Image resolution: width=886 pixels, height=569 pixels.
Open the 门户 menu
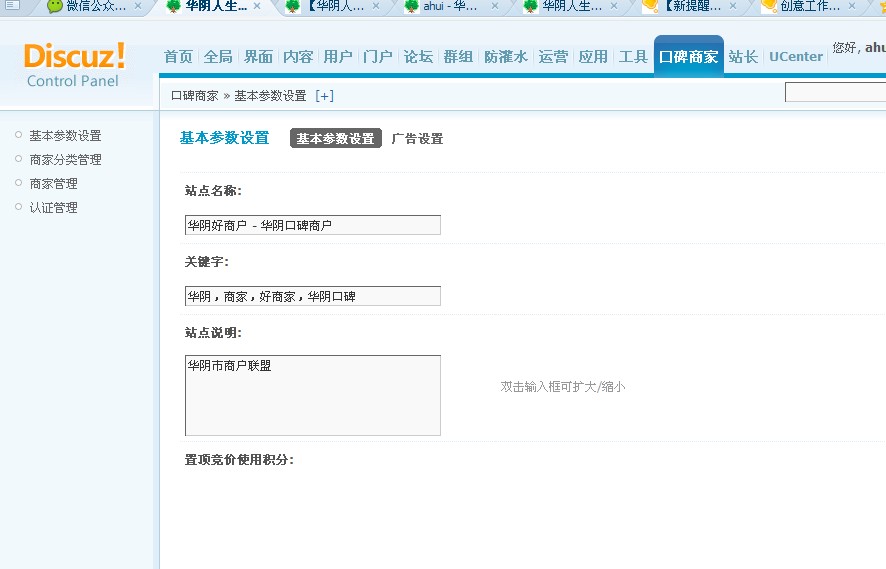[378, 57]
